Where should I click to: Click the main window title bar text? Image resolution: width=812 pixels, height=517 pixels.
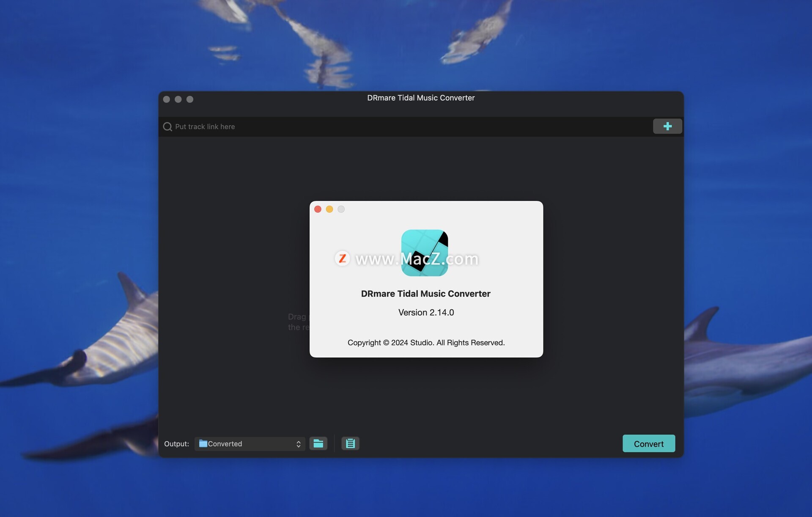421,98
